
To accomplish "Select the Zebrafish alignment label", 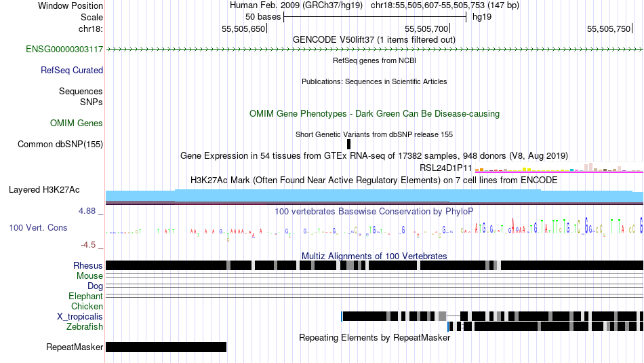I will (85, 327).
